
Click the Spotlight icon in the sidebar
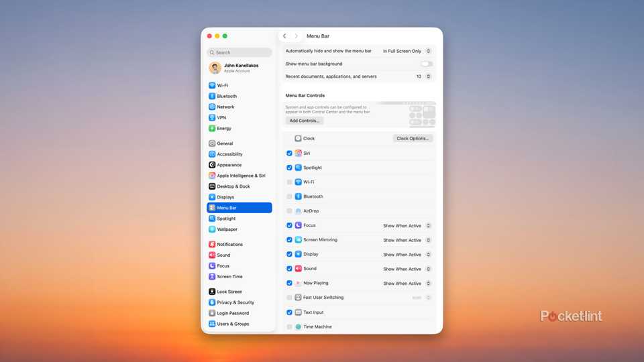pyautogui.click(x=212, y=219)
